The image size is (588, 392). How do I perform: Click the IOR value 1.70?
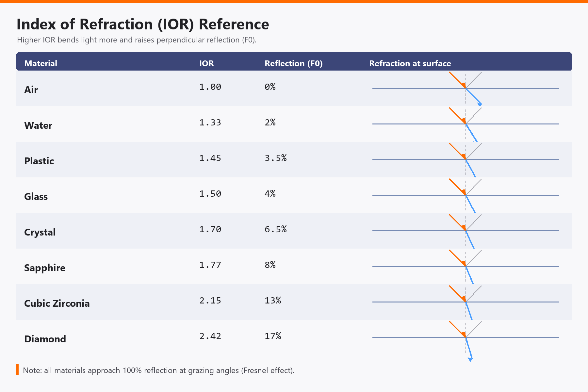pyautogui.click(x=210, y=229)
